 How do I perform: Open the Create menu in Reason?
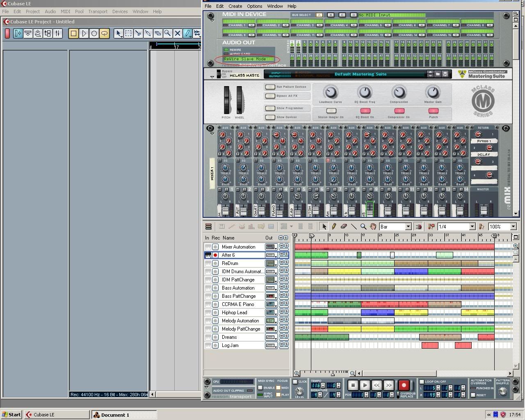[235, 6]
